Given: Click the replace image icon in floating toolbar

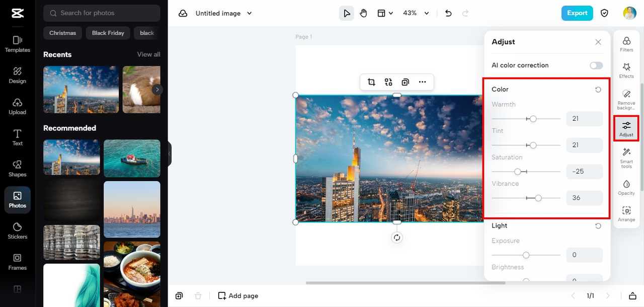Looking at the screenshot, I should [x=388, y=82].
